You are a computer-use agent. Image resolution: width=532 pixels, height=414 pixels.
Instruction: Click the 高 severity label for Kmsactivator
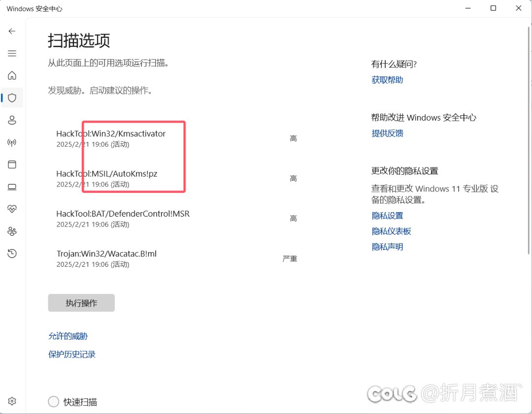tap(294, 138)
